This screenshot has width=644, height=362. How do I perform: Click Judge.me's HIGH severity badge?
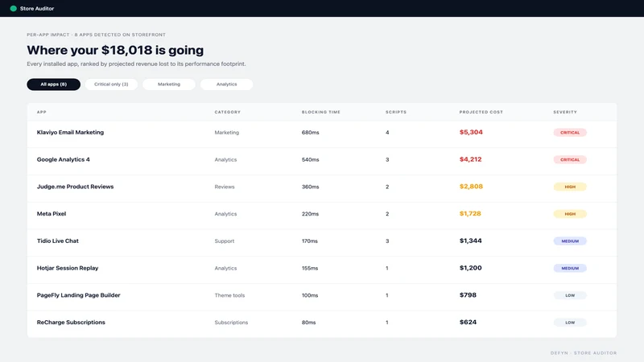[570, 187]
